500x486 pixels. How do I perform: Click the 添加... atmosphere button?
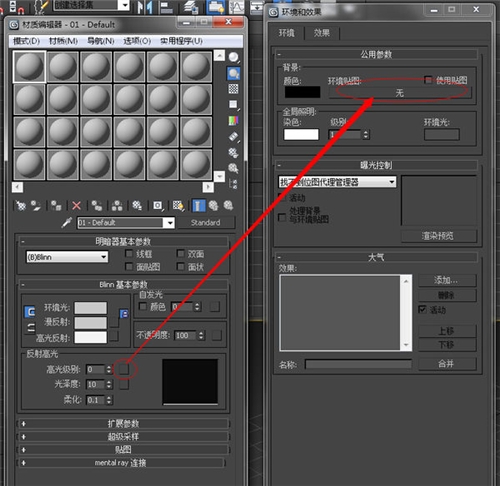(x=447, y=280)
